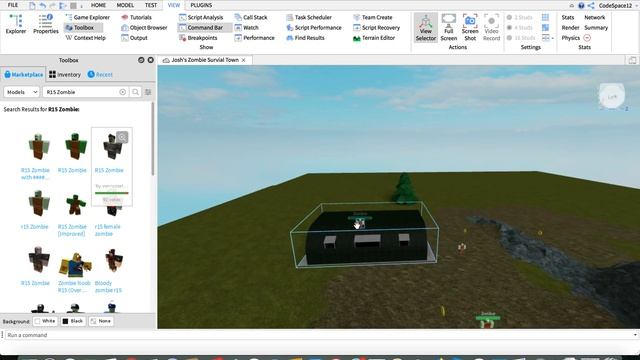This screenshot has width=640, height=360.
Task: Select the 16 Studs grid setting
Action: pos(521,38)
